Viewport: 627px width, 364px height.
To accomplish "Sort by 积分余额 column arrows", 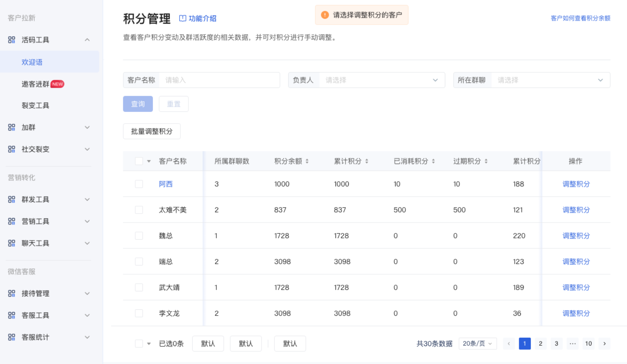I will 307,161.
